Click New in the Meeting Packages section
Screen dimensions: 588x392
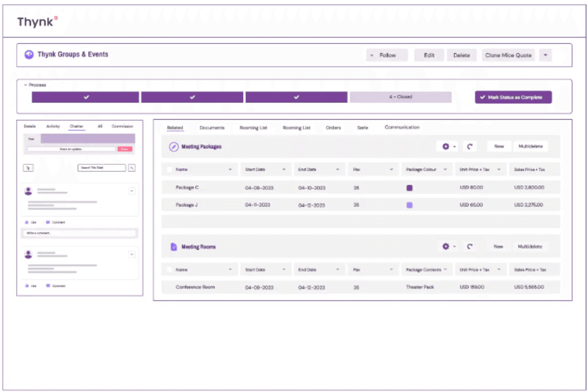coord(499,147)
